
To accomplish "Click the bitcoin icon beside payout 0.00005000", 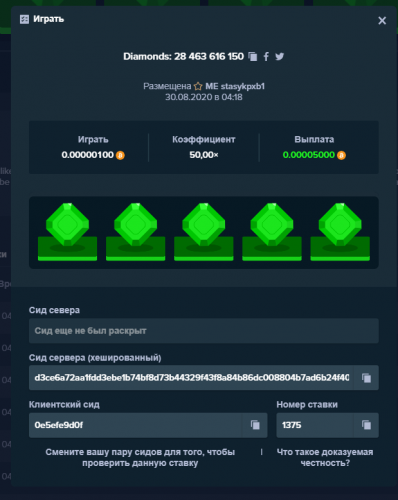I will coord(341,155).
